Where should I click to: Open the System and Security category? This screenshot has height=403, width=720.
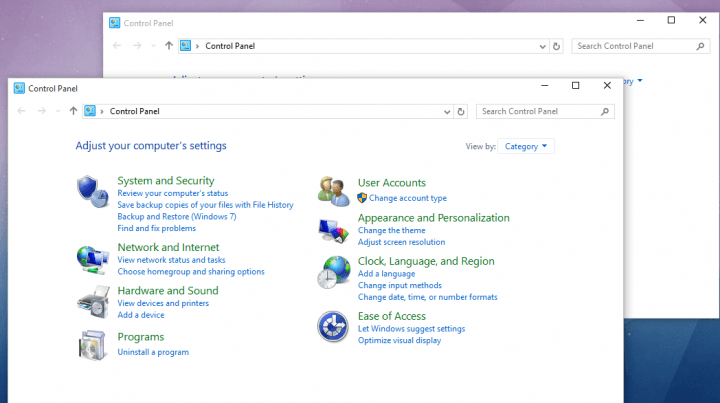pos(166,180)
